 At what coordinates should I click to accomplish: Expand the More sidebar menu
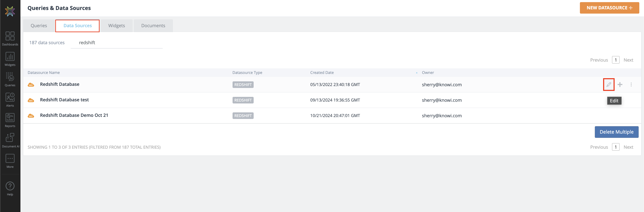point(10,161)
